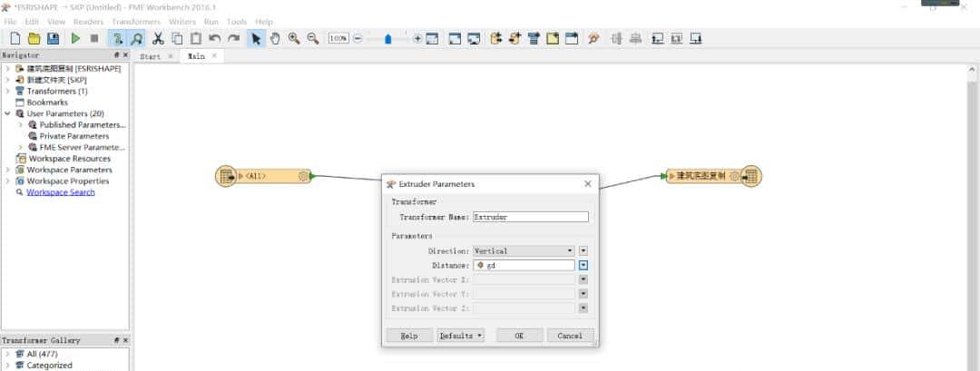Click the Distance field containing gd
This screenshot has height=371, width=980.
click(x=524, y=265)
